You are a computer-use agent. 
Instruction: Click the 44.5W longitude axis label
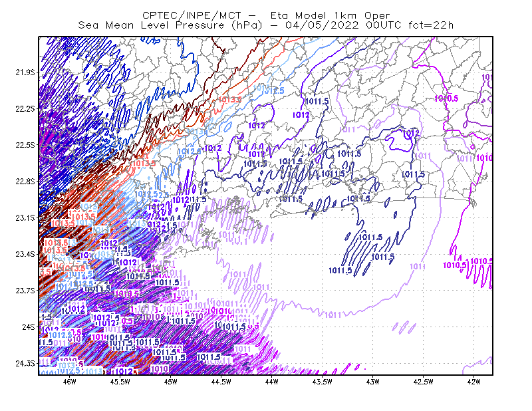(221, 382)
